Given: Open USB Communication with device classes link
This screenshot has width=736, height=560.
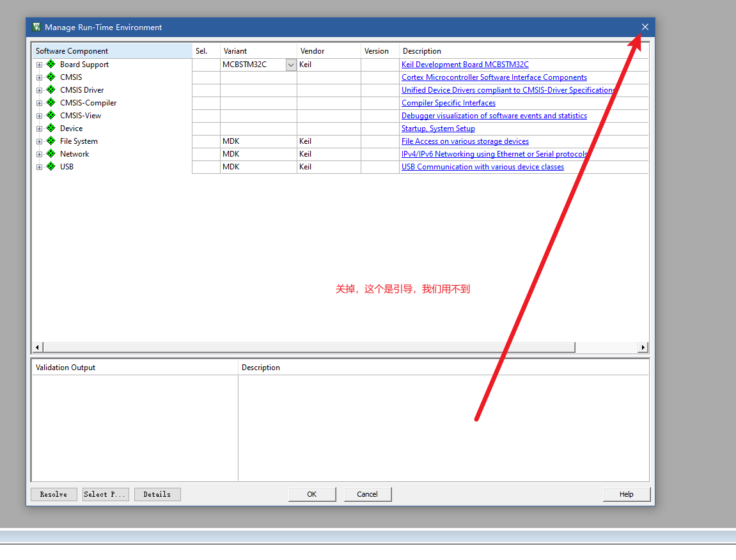Looking at the screenshot, I should coord(483,167).
